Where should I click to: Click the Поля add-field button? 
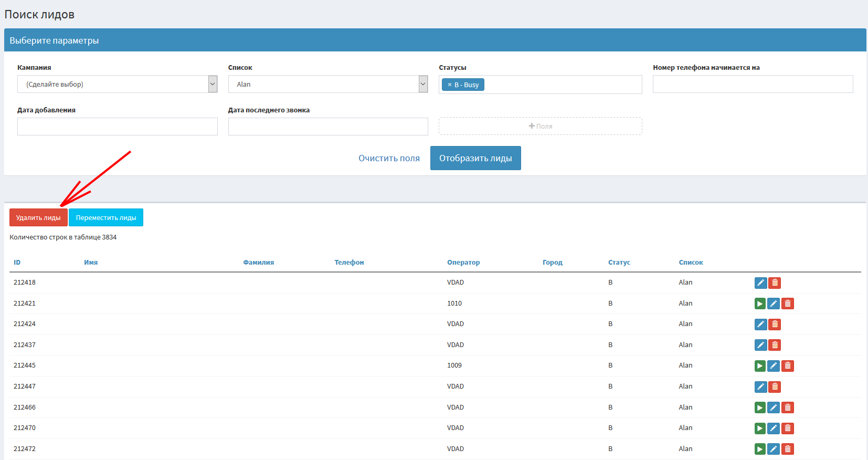pyautogui.click(x=540, y=126)
